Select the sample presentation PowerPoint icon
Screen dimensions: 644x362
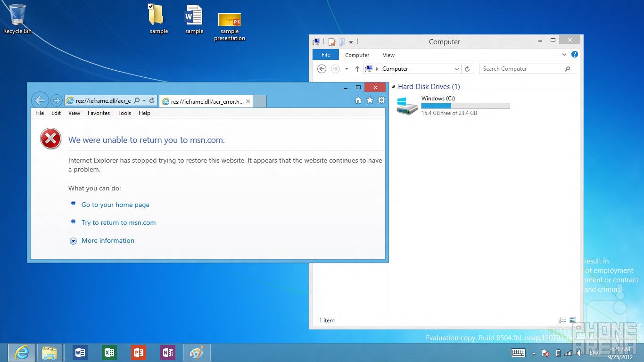[230, 26]
